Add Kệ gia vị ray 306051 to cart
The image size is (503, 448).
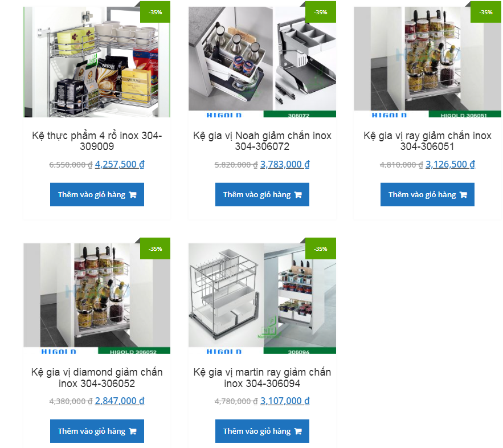(427, 194)
